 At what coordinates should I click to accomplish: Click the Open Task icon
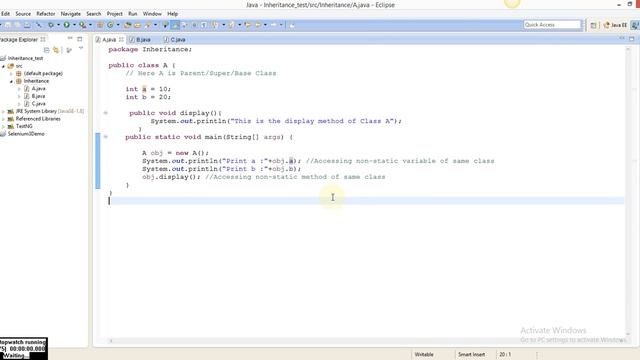coord(138,25)
